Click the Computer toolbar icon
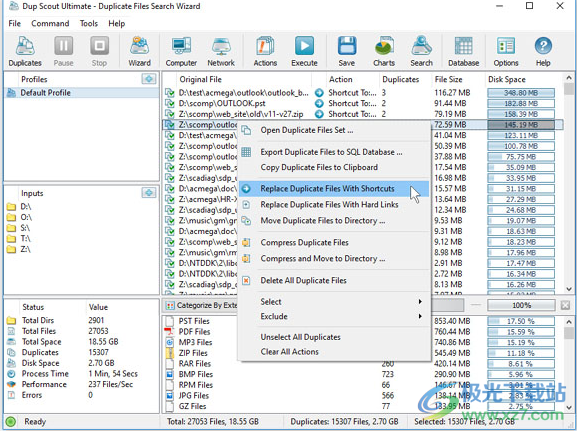 tap(181, 52)
